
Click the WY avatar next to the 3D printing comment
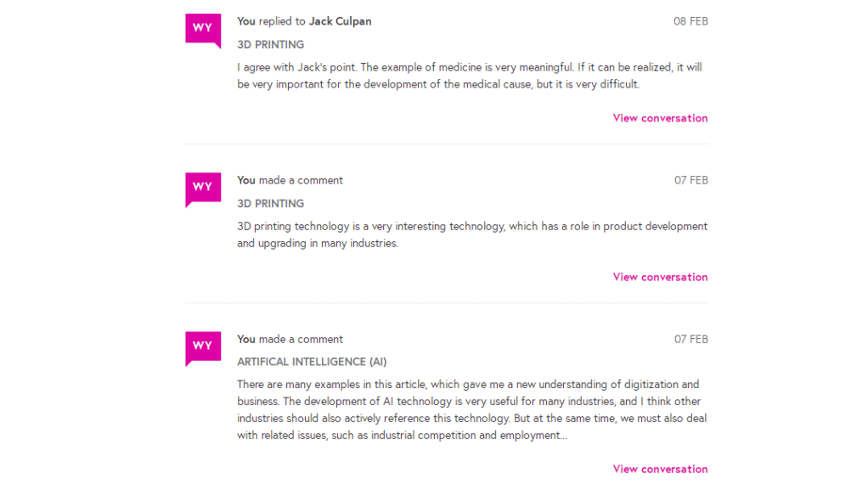tap(202, 188)
